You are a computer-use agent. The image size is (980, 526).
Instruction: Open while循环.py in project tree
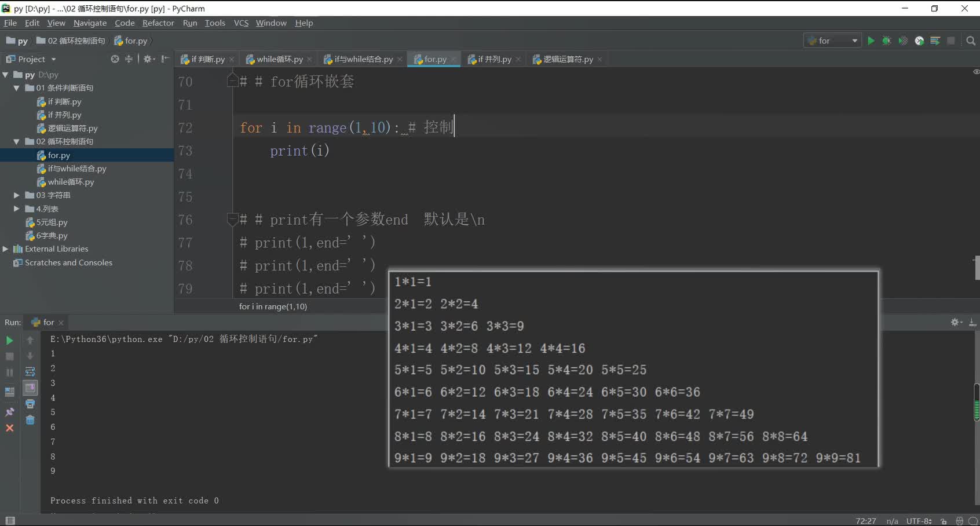65,182
